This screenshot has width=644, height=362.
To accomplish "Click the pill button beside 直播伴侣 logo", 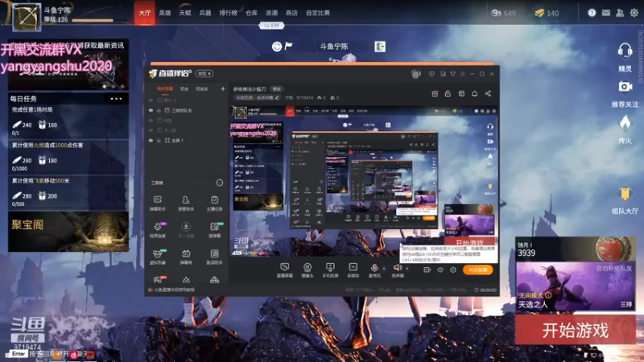I will pyautogui.click(x=204, y=73).
